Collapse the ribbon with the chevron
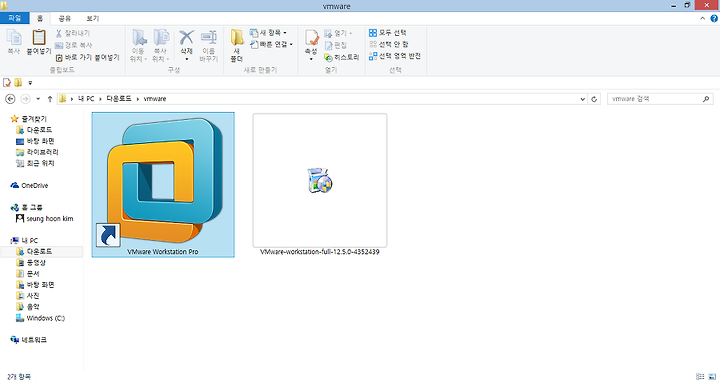This screenshot has height=383, width=720. pyautogui.click(x=703, y=18)
